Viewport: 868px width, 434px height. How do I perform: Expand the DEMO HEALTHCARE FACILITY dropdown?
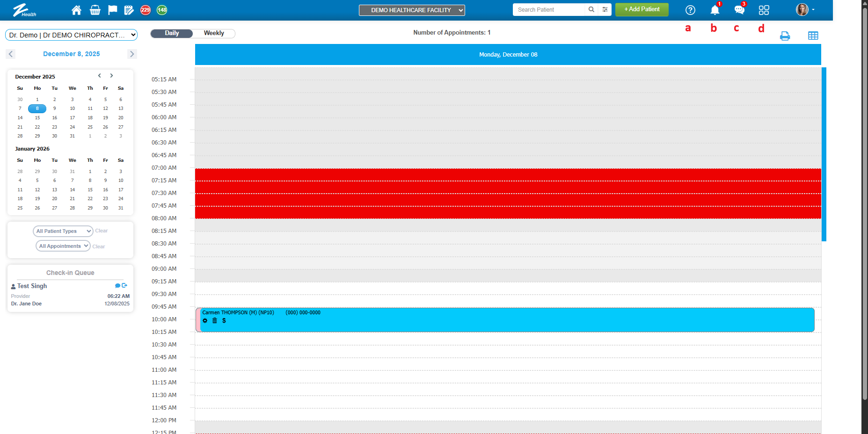[412, 10]
